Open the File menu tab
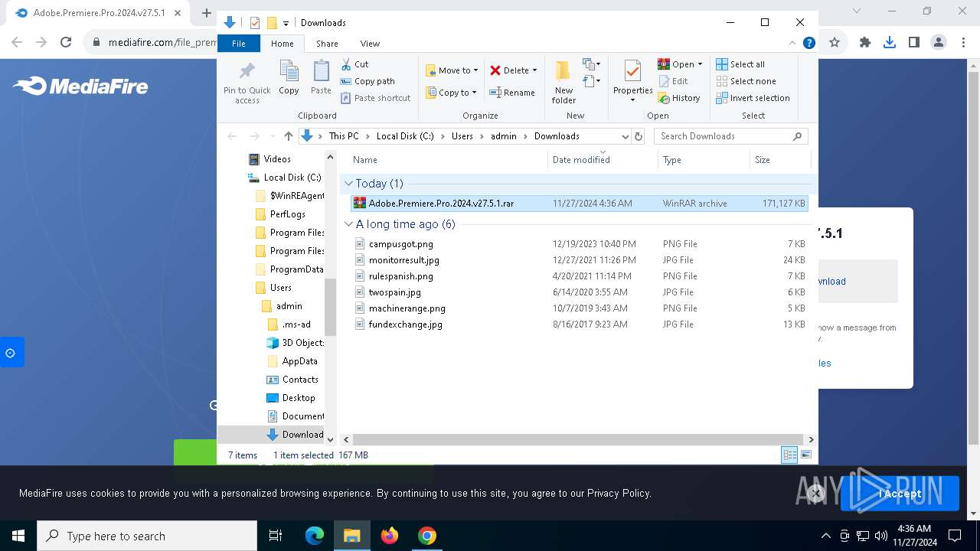Screen dimensions: 980x551 pyautogui.click(x=239, y=44)
